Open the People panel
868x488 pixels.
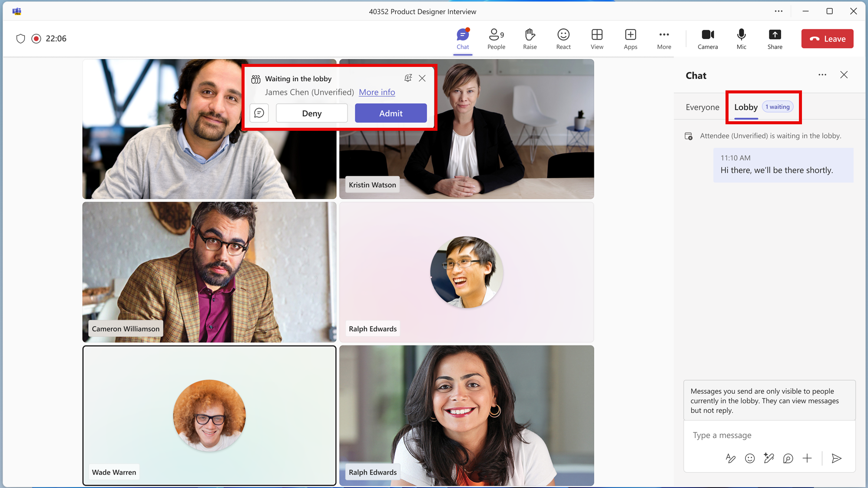(x=496, y=39)
